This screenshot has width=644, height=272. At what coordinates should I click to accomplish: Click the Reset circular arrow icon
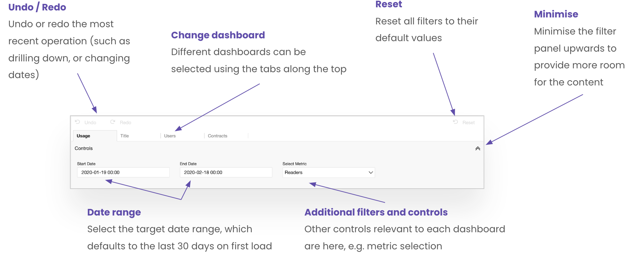(x=455, y=122)
